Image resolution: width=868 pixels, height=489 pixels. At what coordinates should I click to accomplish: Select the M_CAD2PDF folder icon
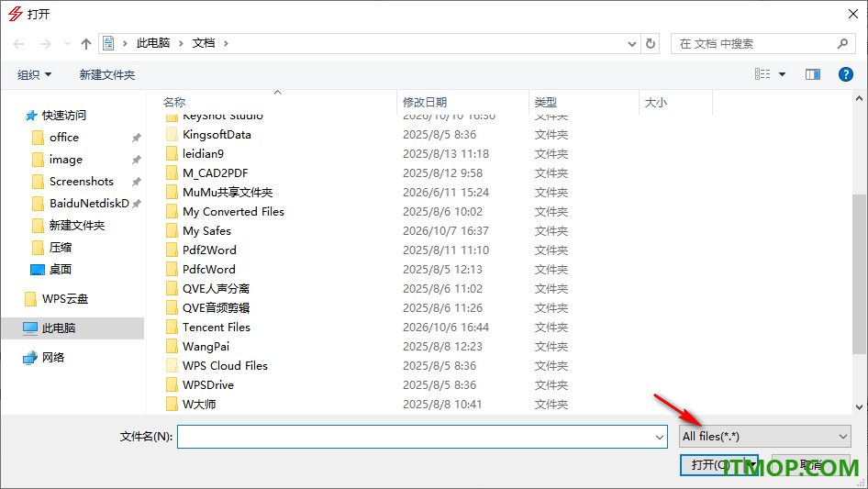coord(172,172)
